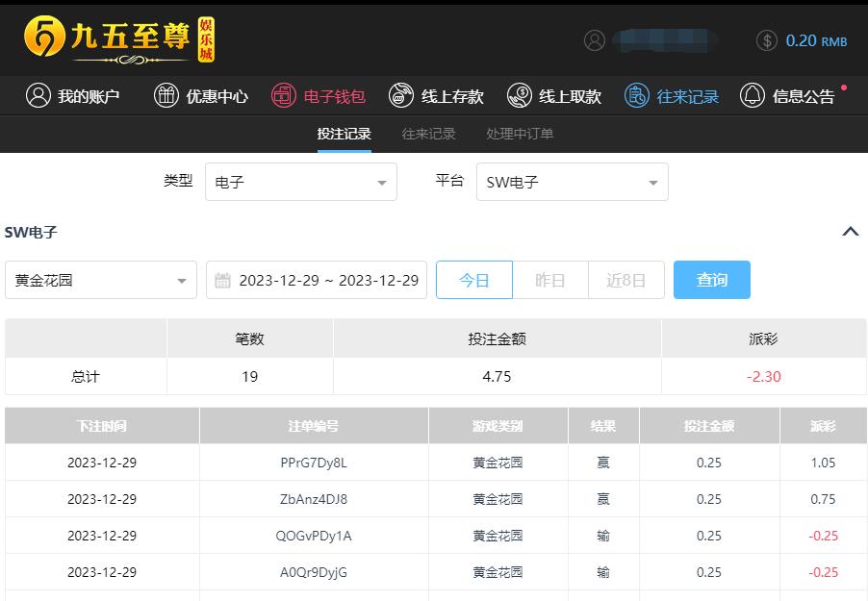Go to 线上存款 page
The width and height of the screenshot is (868, 601).
point(436,96)
